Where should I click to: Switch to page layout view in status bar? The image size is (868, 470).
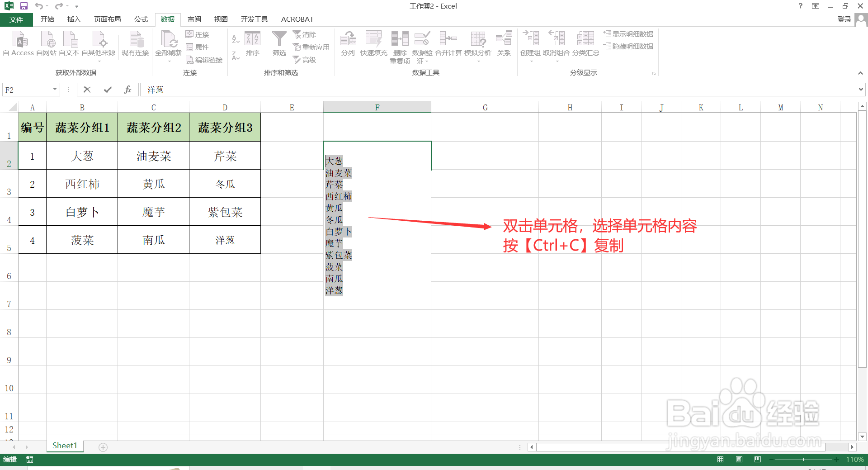point(739,459)
